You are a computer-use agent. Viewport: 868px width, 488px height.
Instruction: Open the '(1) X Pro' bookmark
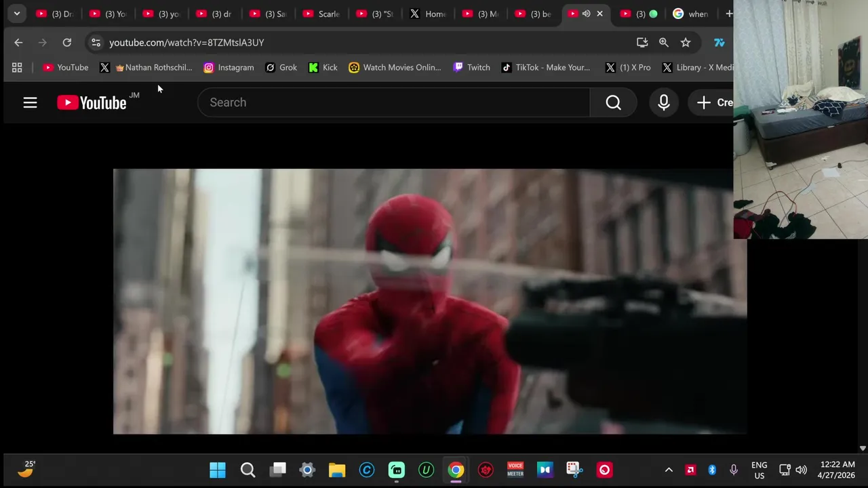tap(628, 67)
